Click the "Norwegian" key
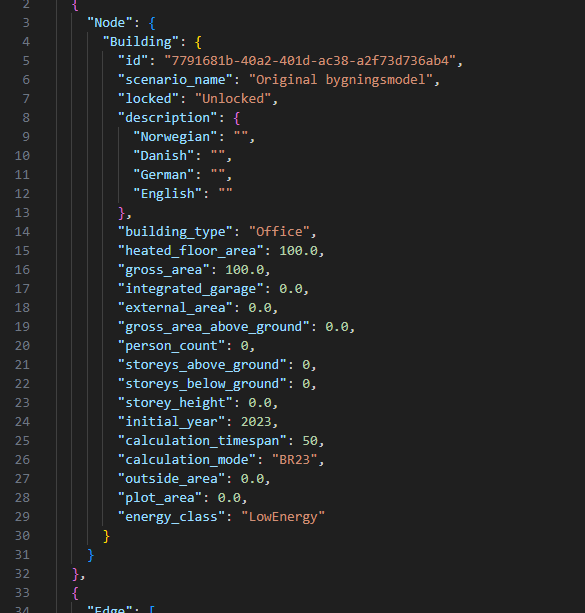Viewport: 585px width, 613px height. (x=175, y=137)
